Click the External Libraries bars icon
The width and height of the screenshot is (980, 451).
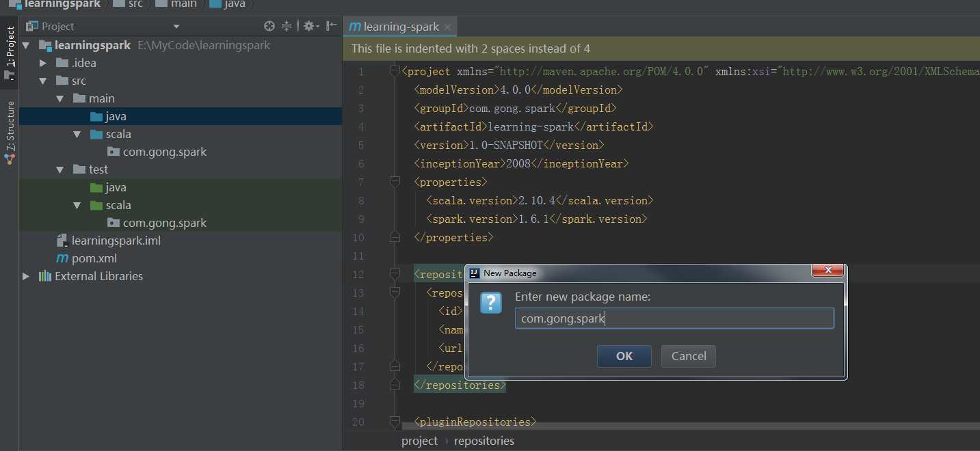45,276
